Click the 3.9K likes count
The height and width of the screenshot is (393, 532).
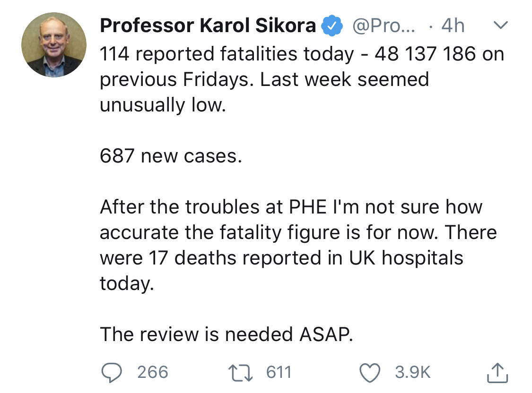pyautogui.click(x=412, y=372)
